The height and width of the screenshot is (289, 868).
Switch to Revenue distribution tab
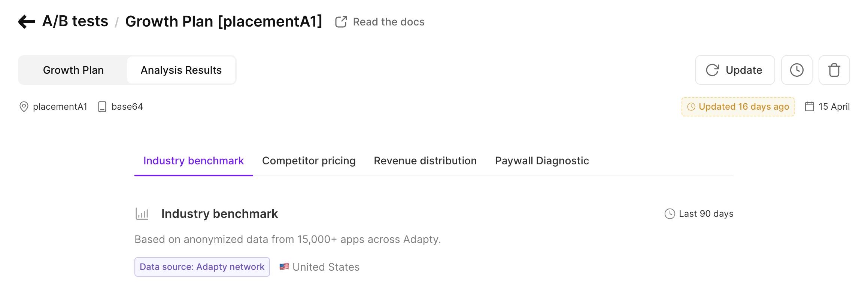pyautogui.click(x=425, y=161)
